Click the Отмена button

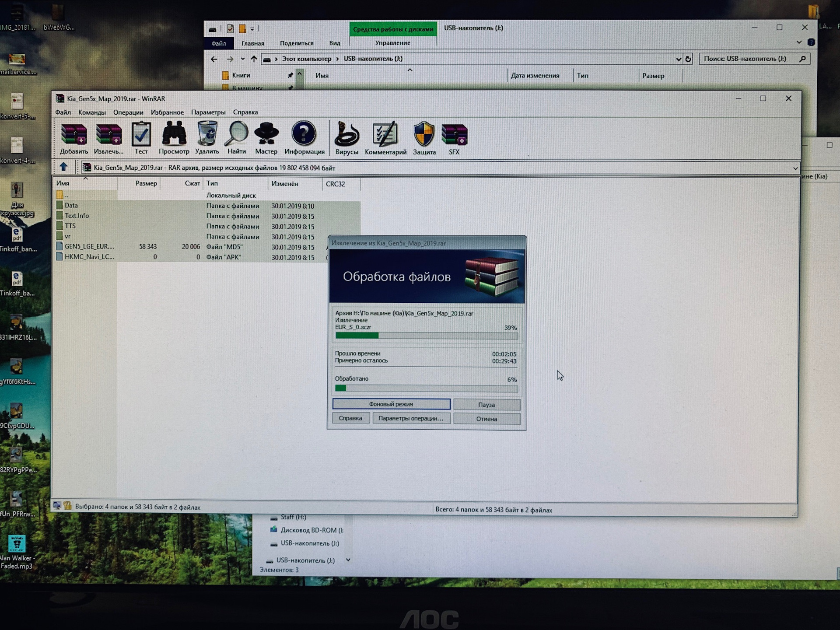click(486, 419)
